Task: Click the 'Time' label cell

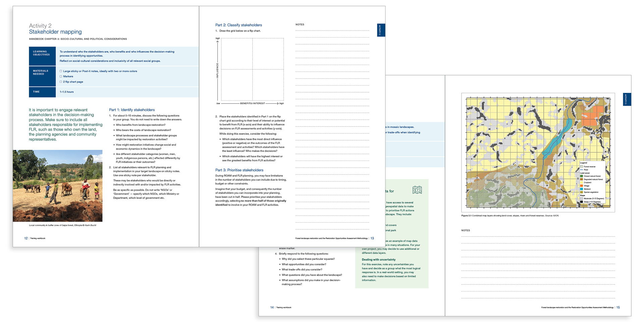Action: [x=42, y=92]
